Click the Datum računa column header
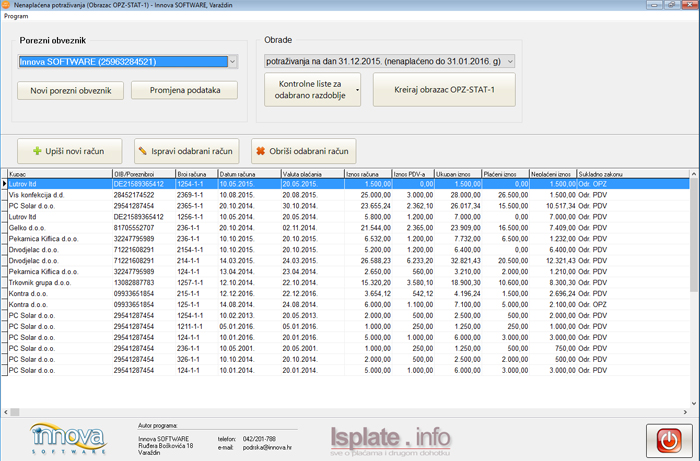 pos(249,174)
